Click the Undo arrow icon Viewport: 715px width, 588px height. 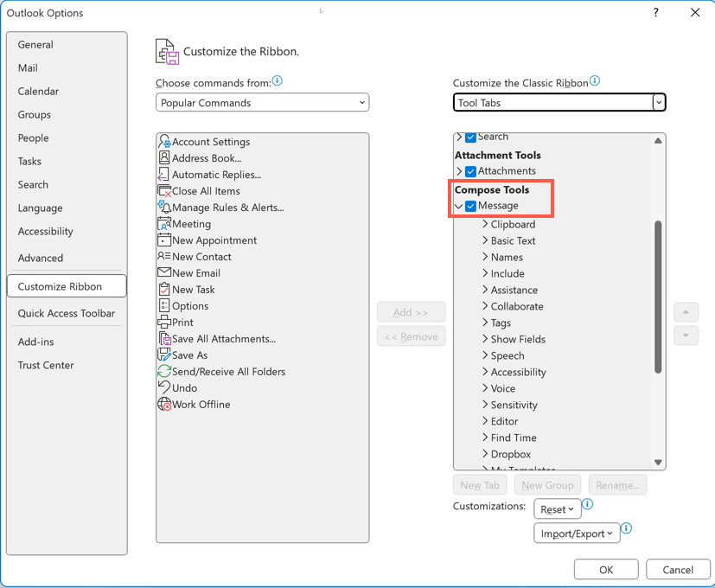click(x=164, y=387)
